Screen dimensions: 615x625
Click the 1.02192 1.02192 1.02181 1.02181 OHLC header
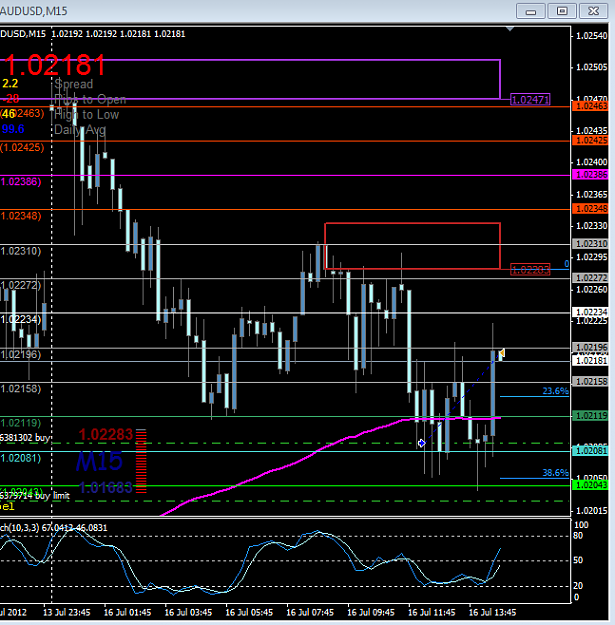tap(118, 34)
